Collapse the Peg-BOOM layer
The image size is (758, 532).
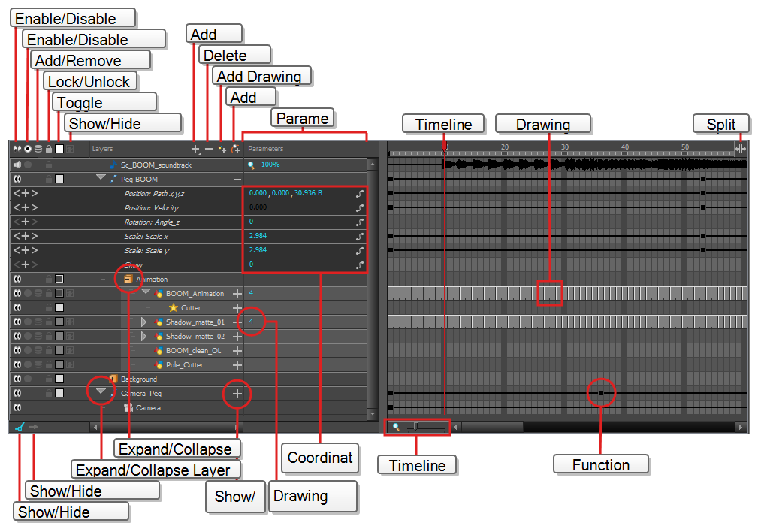[101, 178]
